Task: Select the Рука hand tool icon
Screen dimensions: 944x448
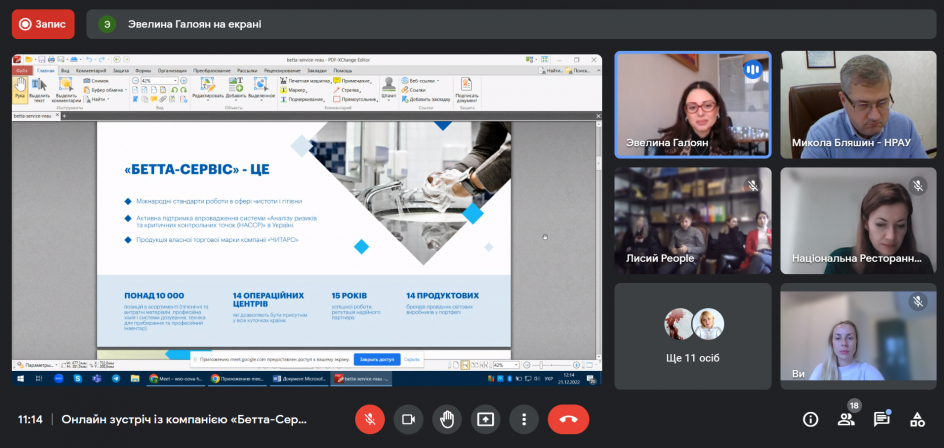Action: pos(21,89)
